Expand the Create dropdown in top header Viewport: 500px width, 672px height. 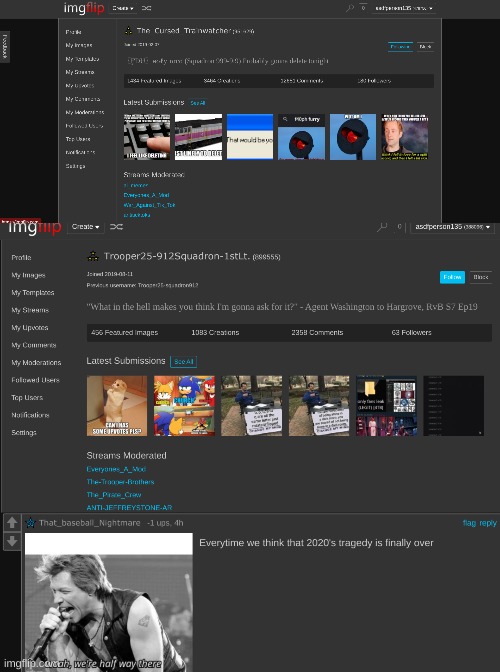tap(123, 8)
